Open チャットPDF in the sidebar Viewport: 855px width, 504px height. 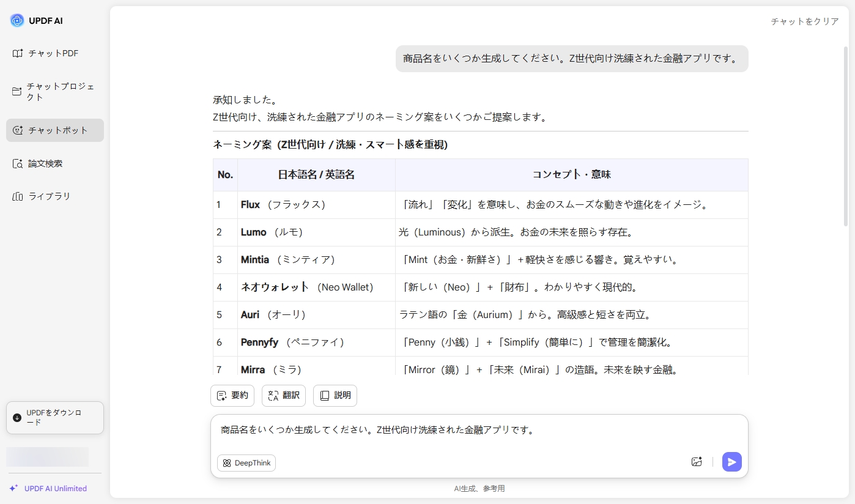coord(55,53)
